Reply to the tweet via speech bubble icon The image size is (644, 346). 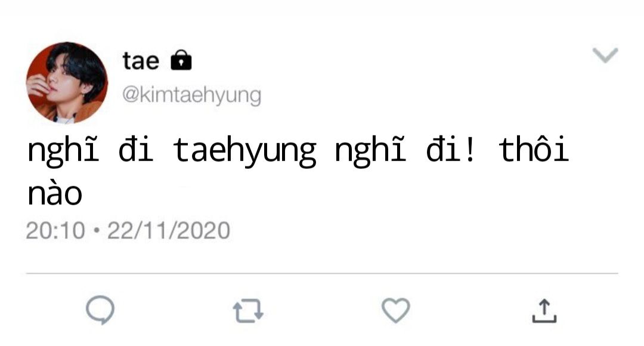[100, 310]
